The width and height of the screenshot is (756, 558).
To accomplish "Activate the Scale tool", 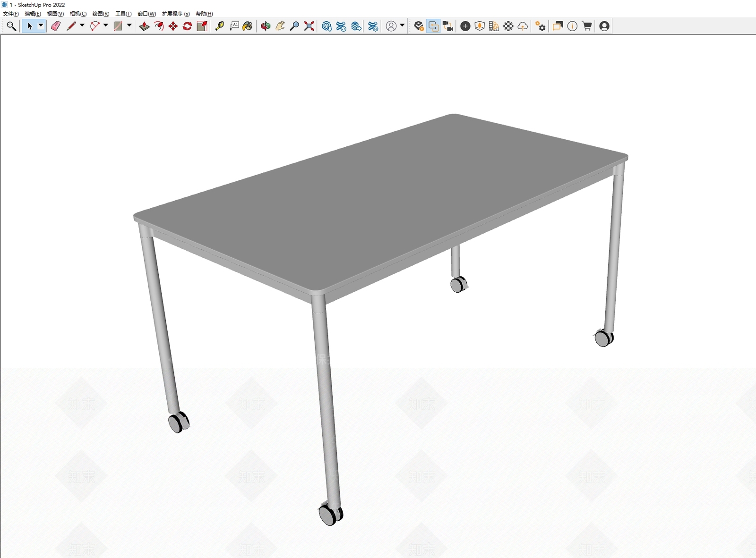I will 202,26.
